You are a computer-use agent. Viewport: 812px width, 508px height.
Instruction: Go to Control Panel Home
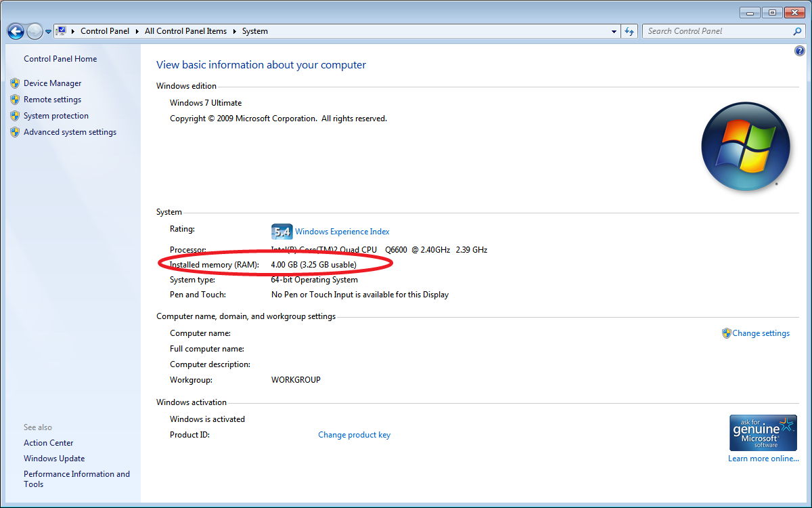coord(60,59)
